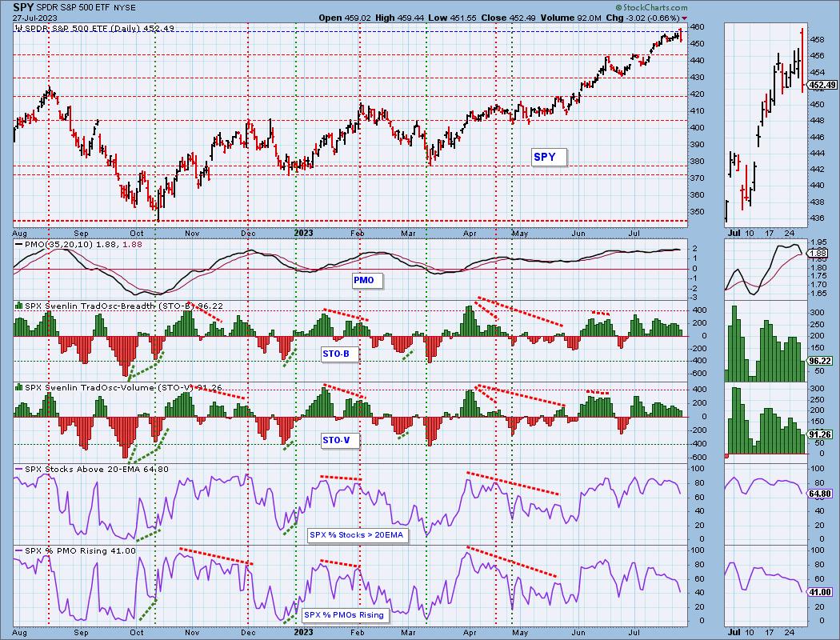The width and height of the screenshot is (840, 640).
Task: Click the 'SPX % PMOs Rising' label box
Action: (346, 615)
